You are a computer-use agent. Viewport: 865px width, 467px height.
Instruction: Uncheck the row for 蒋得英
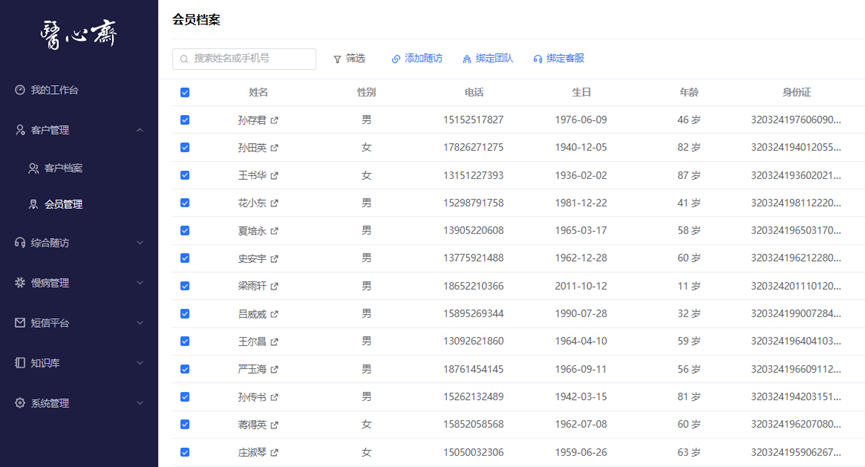185,424
